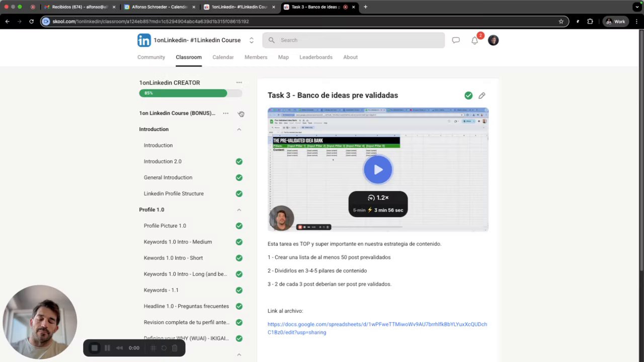Edit the lesson with pencil icon

point(482,96)
